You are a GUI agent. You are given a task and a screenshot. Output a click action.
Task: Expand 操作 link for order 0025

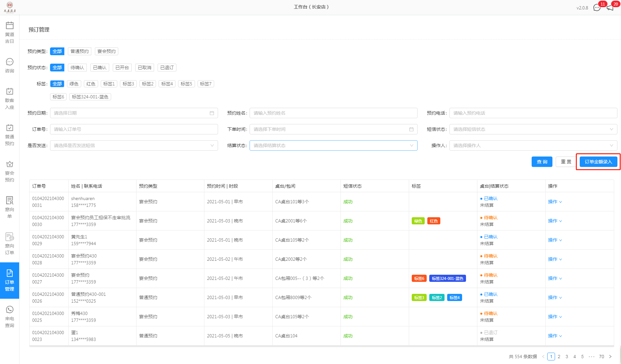tap(555, 317)
